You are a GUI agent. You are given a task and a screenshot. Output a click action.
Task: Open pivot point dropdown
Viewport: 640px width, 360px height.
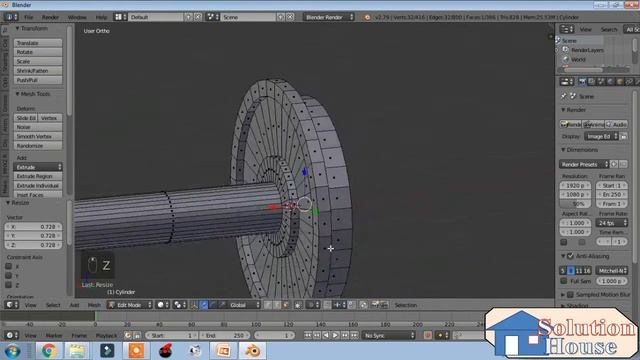[x=179, y=305]
